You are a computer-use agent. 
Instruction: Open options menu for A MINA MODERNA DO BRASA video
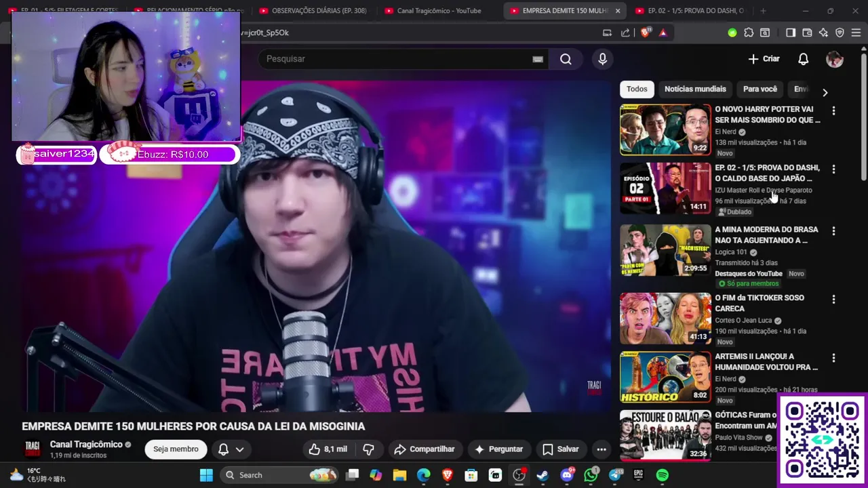point(833,231)
